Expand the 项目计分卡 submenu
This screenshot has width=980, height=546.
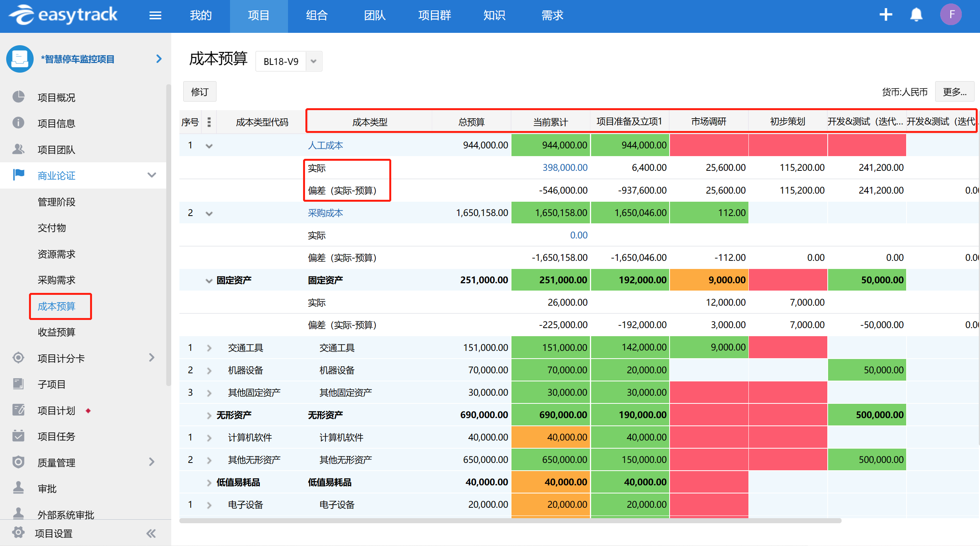[152, 358]
